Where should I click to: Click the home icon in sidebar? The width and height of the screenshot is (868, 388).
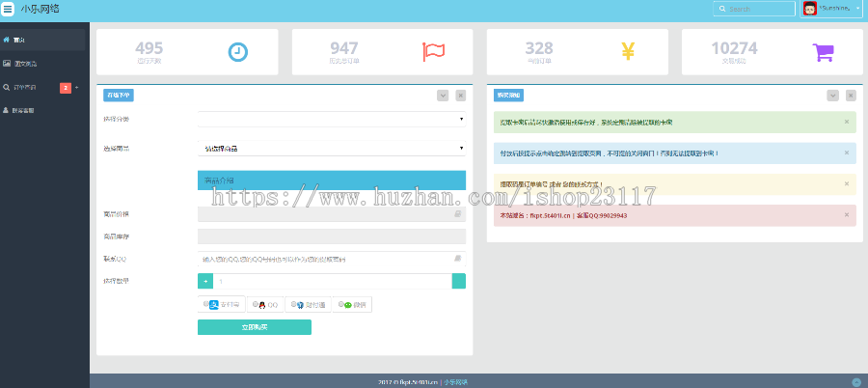click(6, 40)
